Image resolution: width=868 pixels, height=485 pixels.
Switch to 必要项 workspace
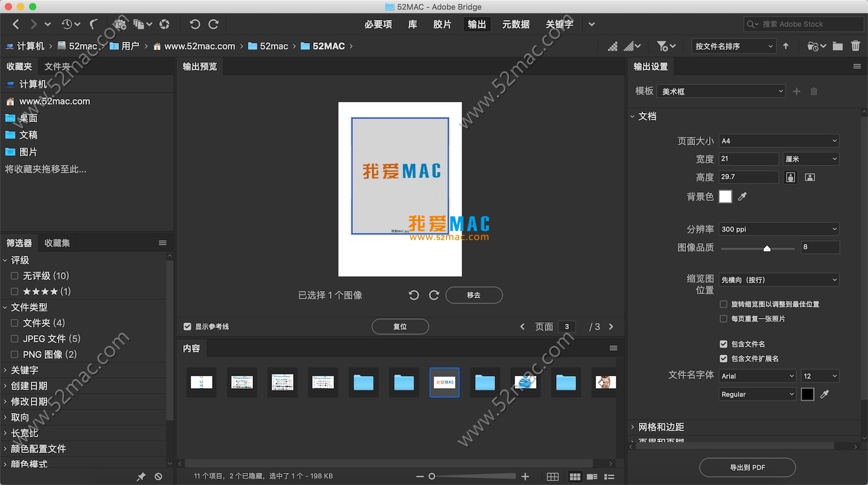(378, 24)
